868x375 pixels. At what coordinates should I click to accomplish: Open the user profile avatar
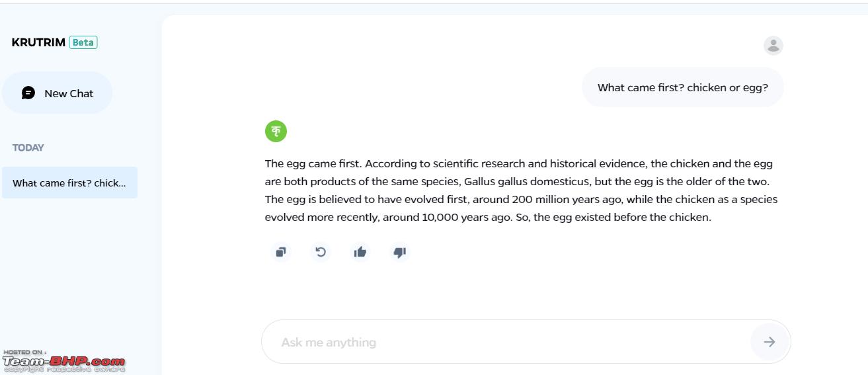[x=773, y=46]
